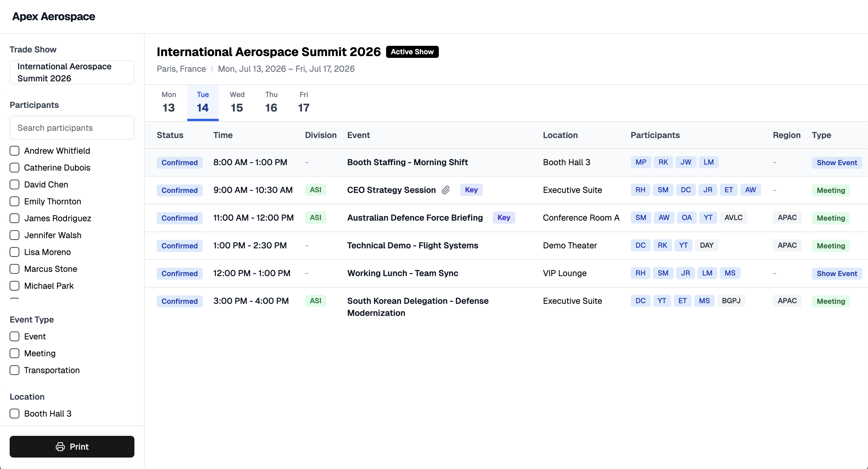Click the DAY participant badge on Technical Demo row
Screen dimensions: 868x469
707,245
